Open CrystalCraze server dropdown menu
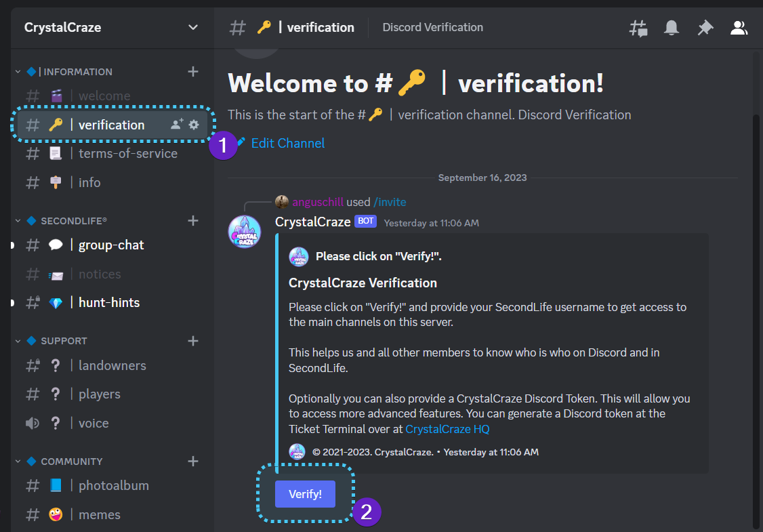763x532 pixels. click(x=192, y=27)
